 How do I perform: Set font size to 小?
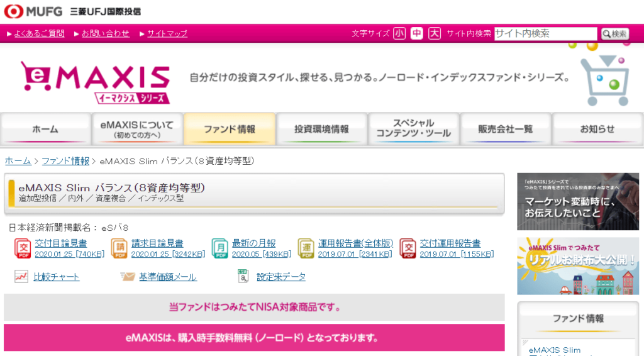tap(399, 33)
